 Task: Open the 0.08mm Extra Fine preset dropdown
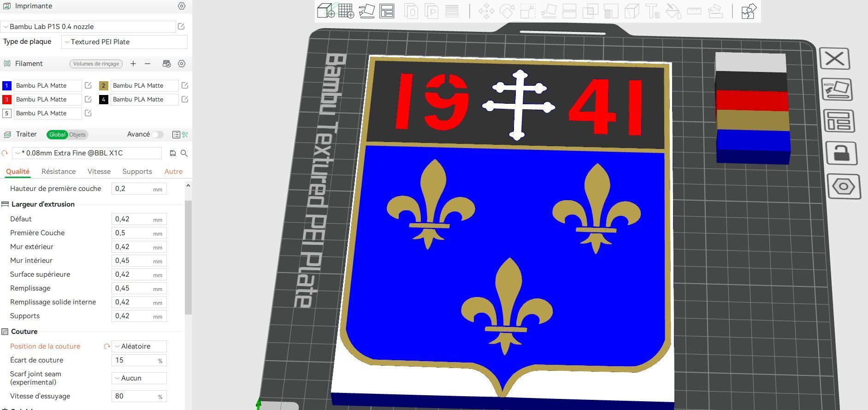pos(87,153)
